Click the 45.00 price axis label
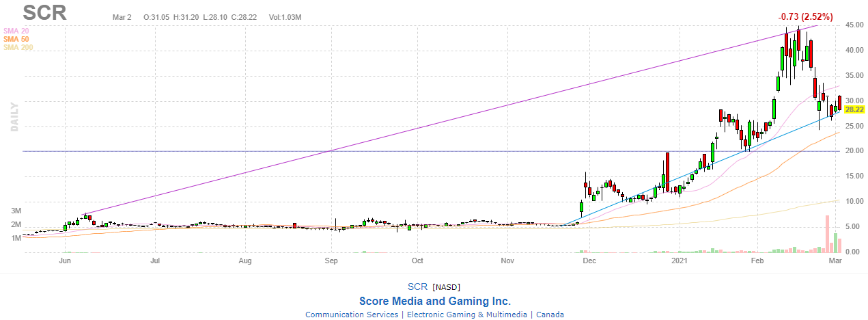 pos(855,25)
